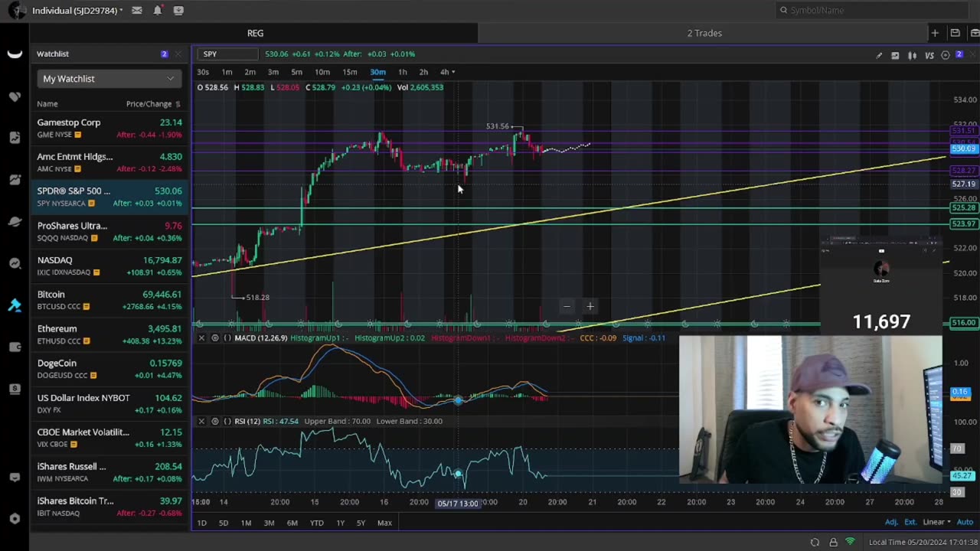
Task: Select Bitcoin row in watchlist
Action: 109,300
